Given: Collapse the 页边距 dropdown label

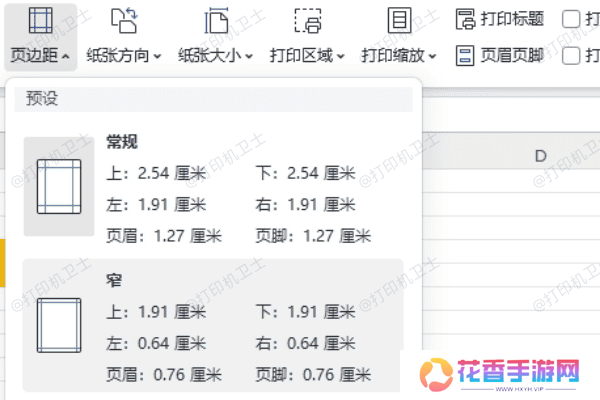Looking at the screenshot, I should [40, 56].
